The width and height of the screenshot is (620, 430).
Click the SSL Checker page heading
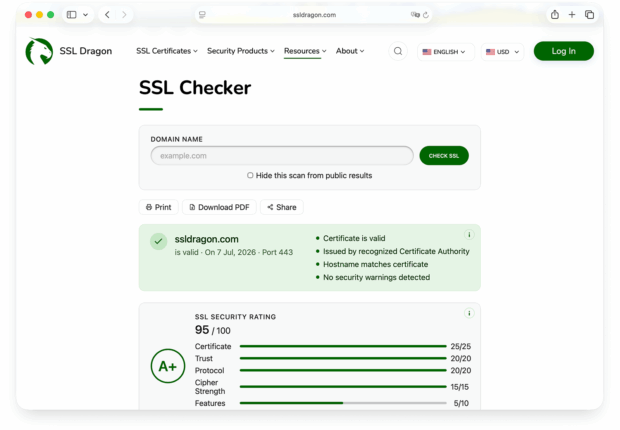click(195, 87)
